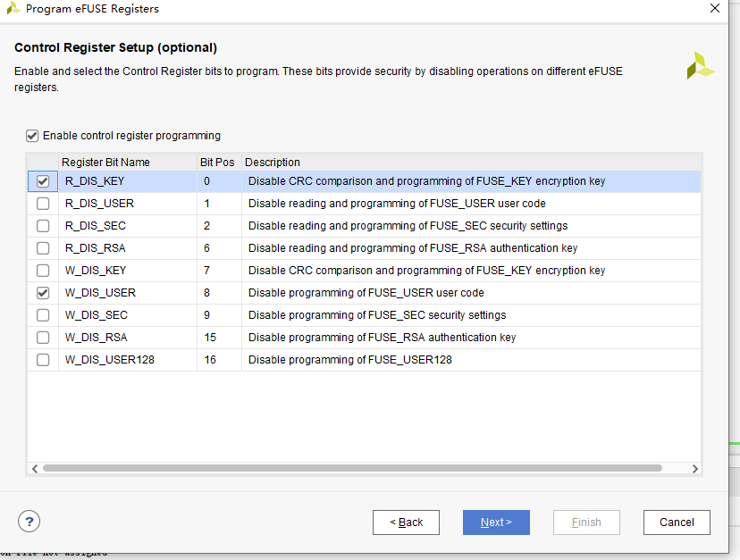Open the help question mark icon
This screenshot has width=740, height=560.
tap(29, 522)
